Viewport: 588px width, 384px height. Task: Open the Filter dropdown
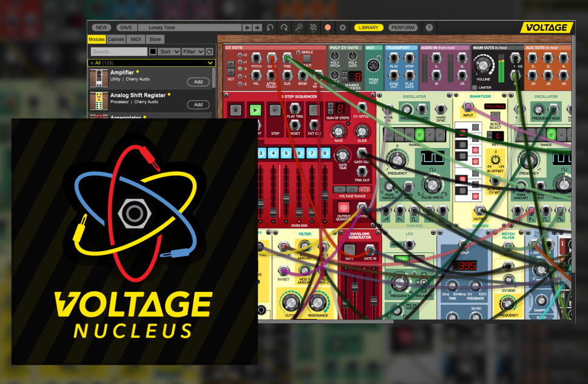[x=193, y=52]
